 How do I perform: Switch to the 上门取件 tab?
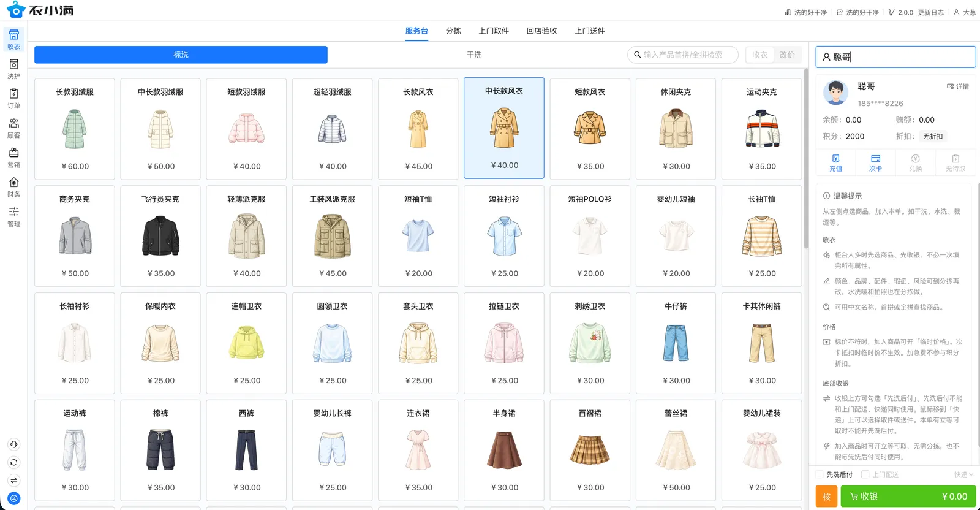click(x=494, y=31)
